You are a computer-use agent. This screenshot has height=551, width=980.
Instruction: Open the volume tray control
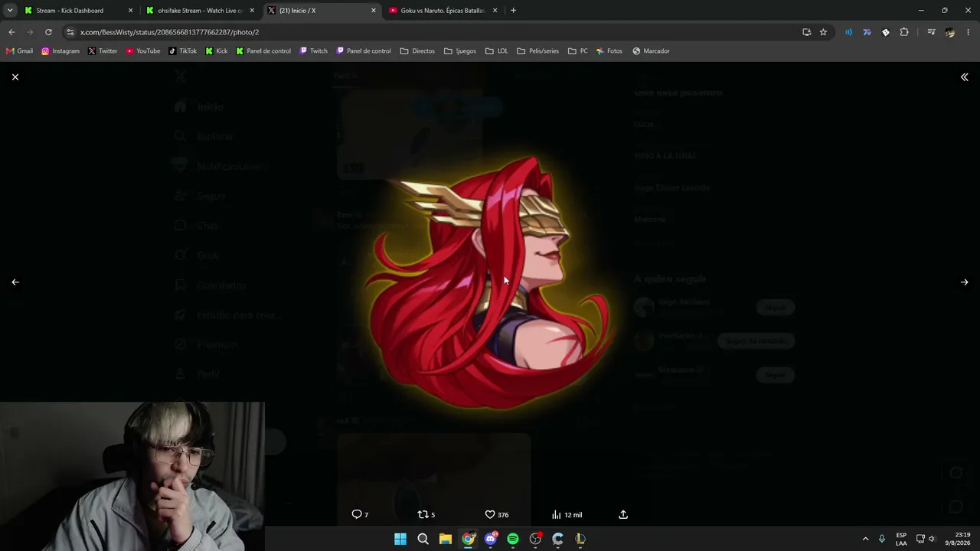[x=932, y=539]
